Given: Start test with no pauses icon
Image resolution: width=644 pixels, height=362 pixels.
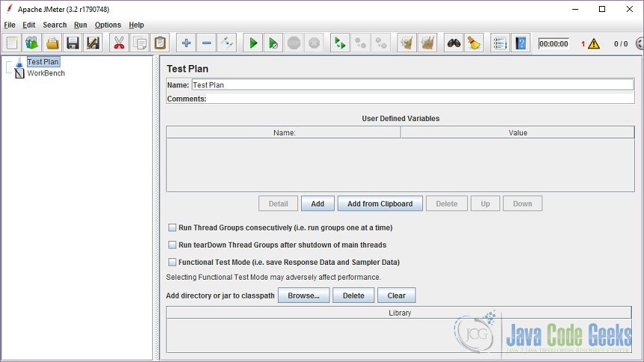Looking at the screenshot, I should point(273,43).
